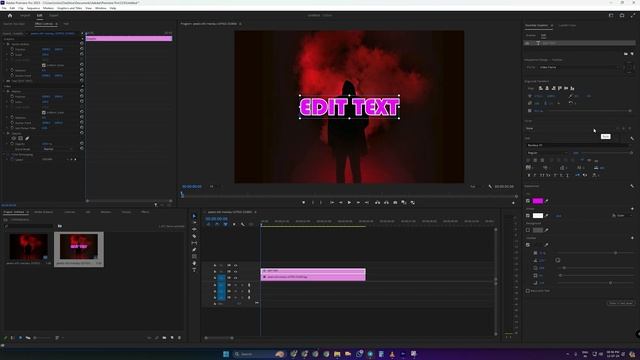Viewport: 640px width, 360px height.
Task: Open the Markers menu
Action: 49,8
